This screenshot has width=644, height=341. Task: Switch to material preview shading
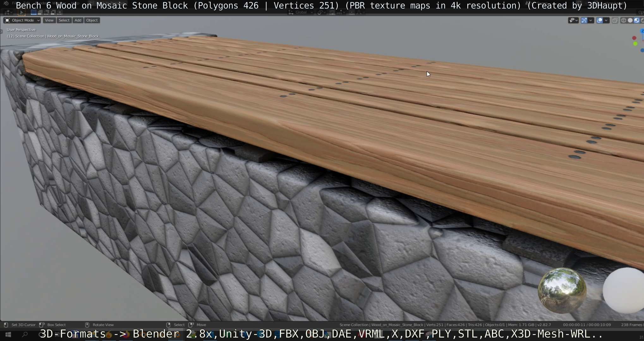[x=637, y=21]
